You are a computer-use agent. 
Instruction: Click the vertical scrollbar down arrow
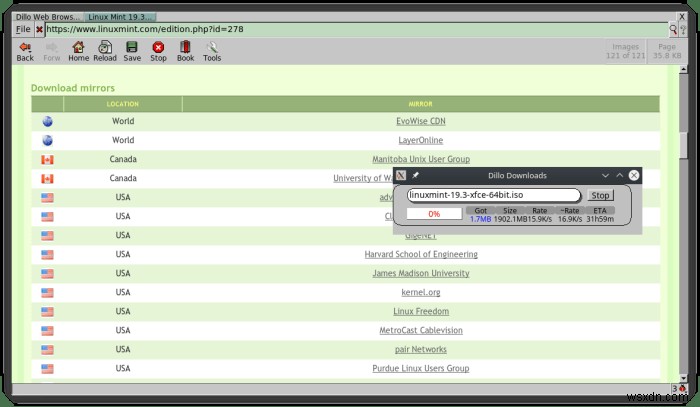683,378
